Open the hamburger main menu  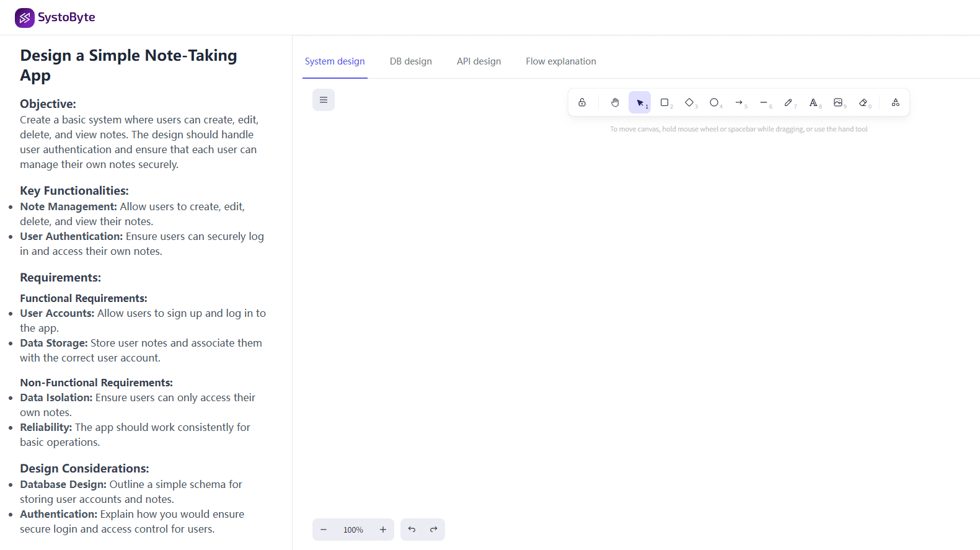(324, 100)
